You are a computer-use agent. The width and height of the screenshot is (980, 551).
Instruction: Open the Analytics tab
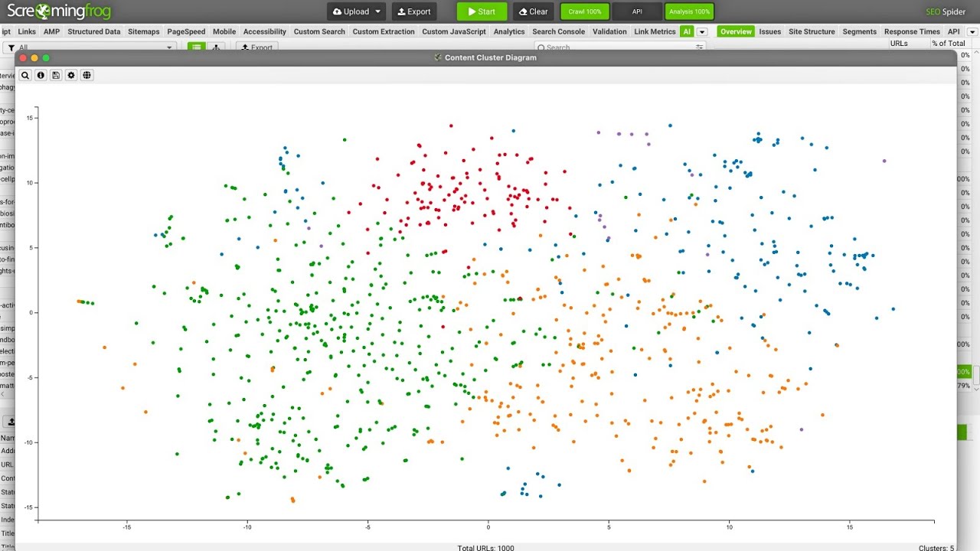(509, 31)
